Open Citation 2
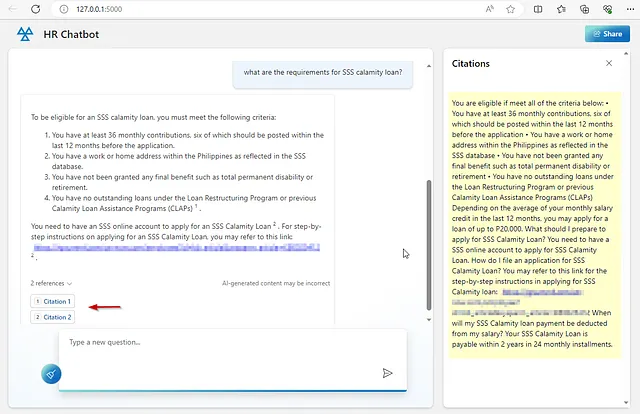Viewport: 640px width, 414px height. pos(53,317)
